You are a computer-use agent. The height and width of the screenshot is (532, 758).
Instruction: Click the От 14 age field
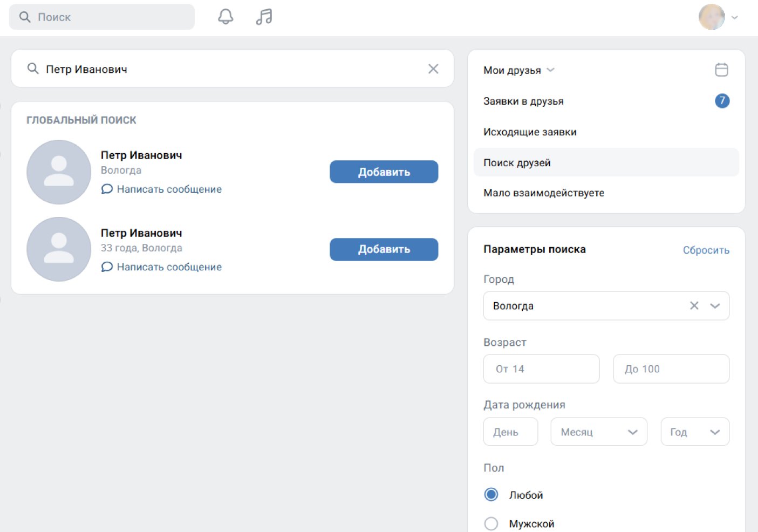(541, 369)
